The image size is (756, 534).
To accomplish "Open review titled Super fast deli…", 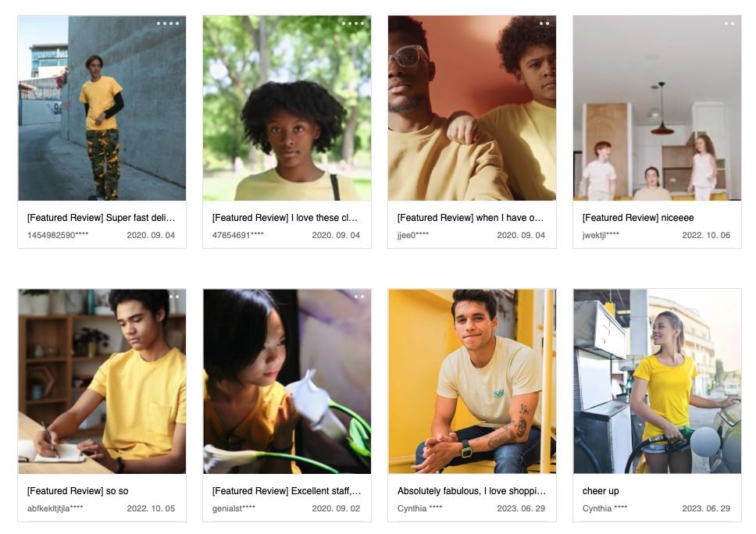I will coord(102,218).
